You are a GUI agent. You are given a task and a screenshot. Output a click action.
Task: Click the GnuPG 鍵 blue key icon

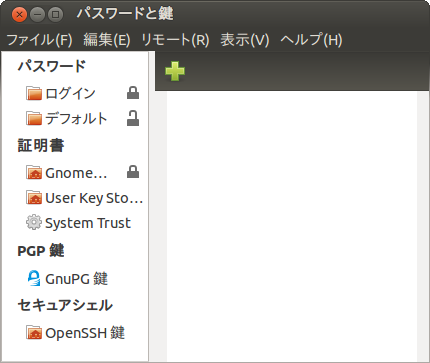(34, 278)
